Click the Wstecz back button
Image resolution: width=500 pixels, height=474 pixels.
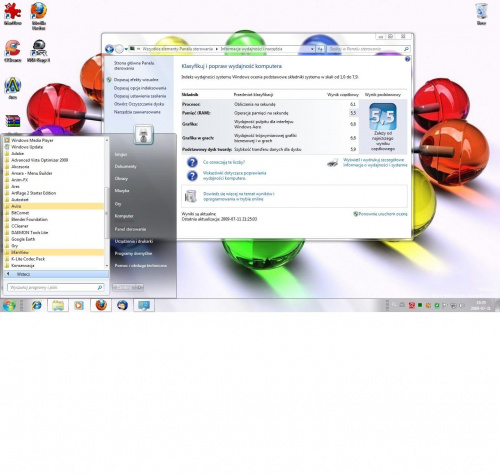pos(56,274)
